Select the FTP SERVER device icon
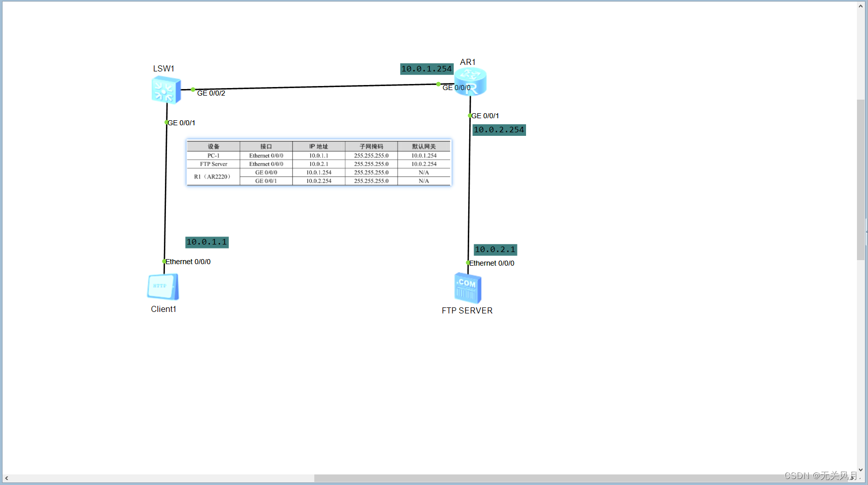 coord(468,288)
